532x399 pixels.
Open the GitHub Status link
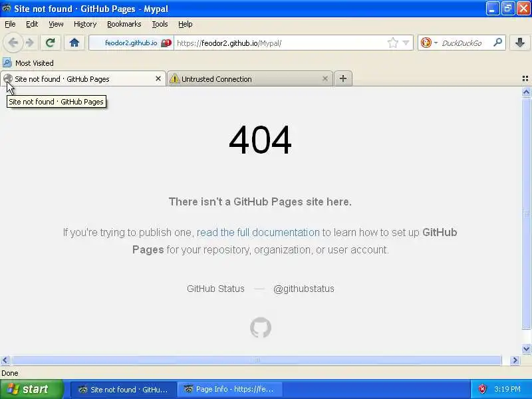[x=215, y=289]
